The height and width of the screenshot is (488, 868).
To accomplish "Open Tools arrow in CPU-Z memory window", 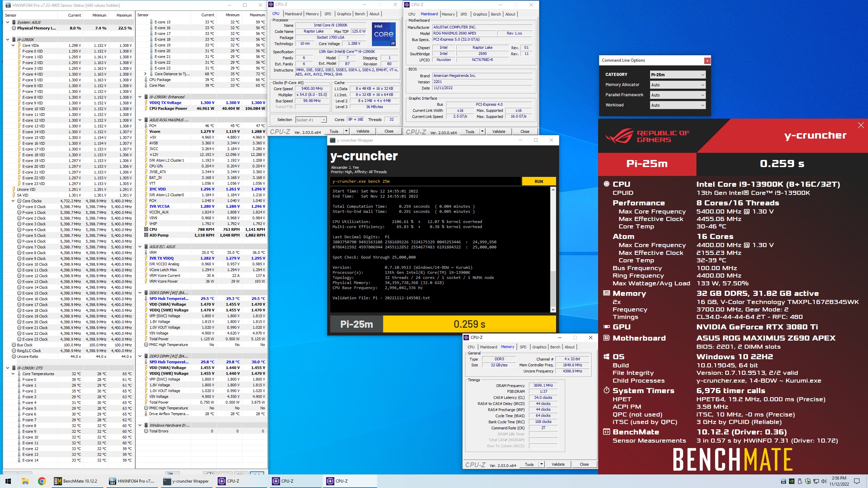I will pos(541,464).
